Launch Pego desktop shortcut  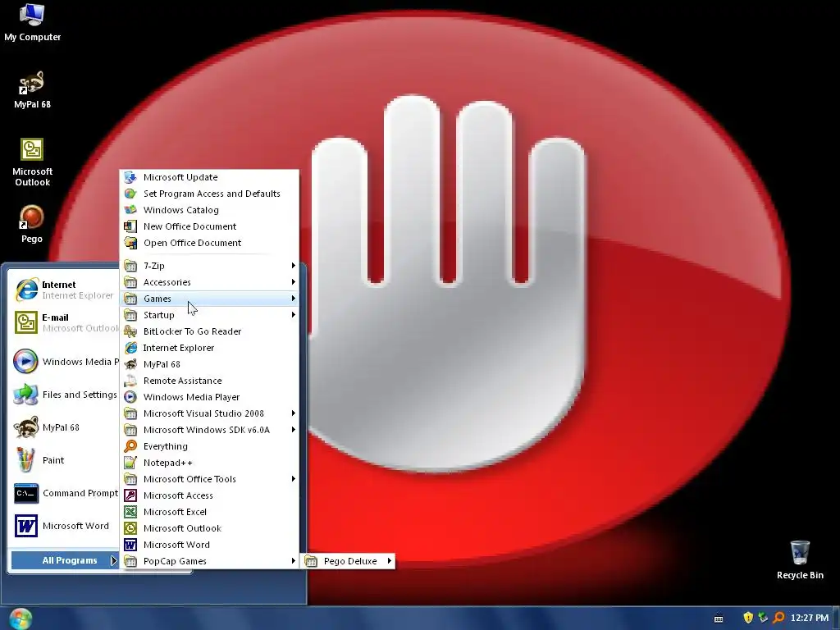[32, 225]
